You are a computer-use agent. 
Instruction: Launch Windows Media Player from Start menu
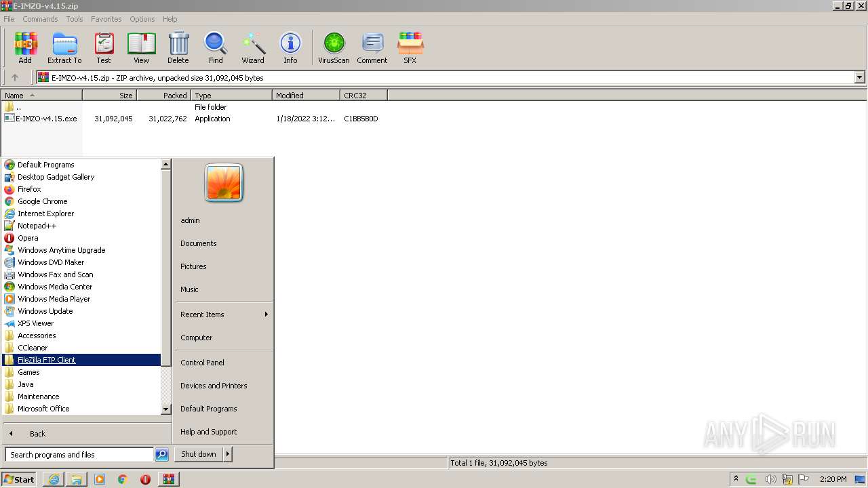pos(81,299)
